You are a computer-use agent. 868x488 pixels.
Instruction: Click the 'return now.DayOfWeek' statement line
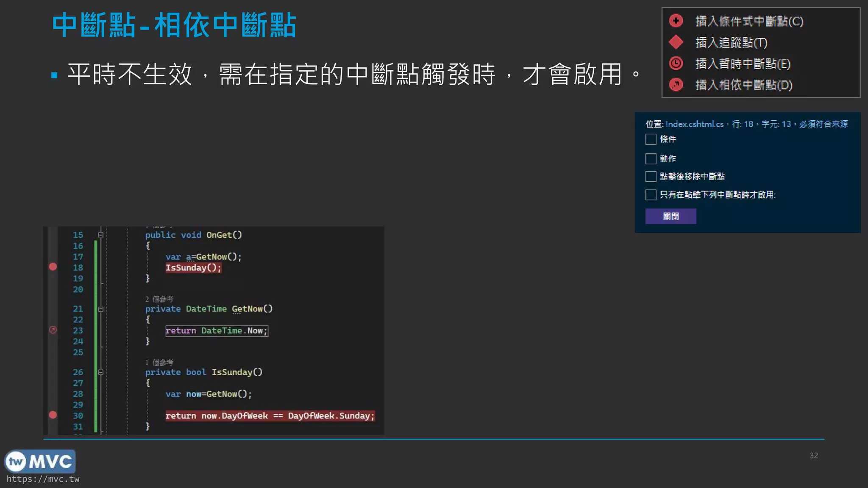pos(270,416)
